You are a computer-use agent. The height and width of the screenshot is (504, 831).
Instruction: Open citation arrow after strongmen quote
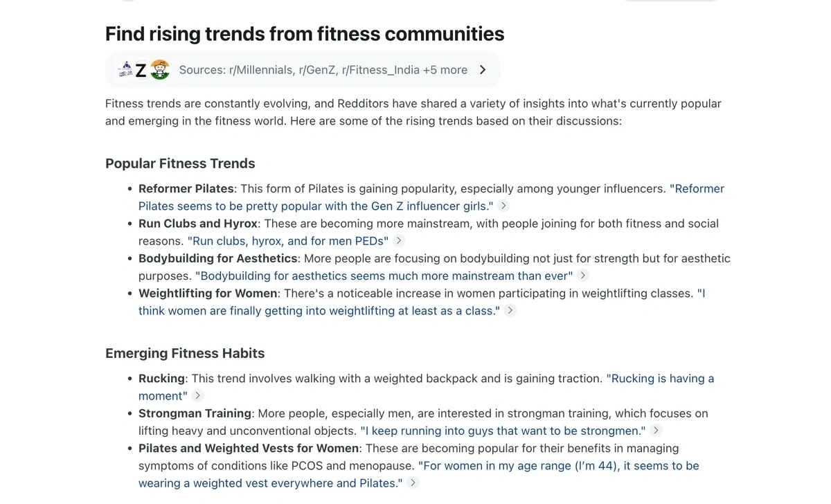click(656, 431)
